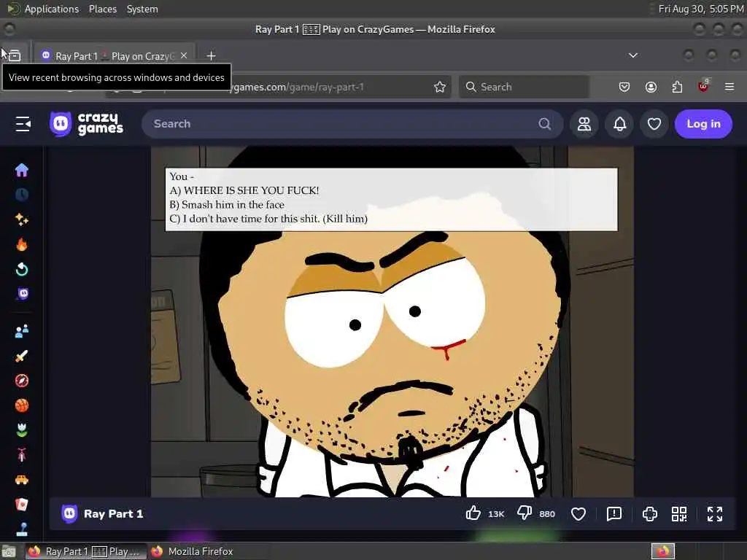Click the Firefox Search box
Screen dimensions: 747x560
524,87
